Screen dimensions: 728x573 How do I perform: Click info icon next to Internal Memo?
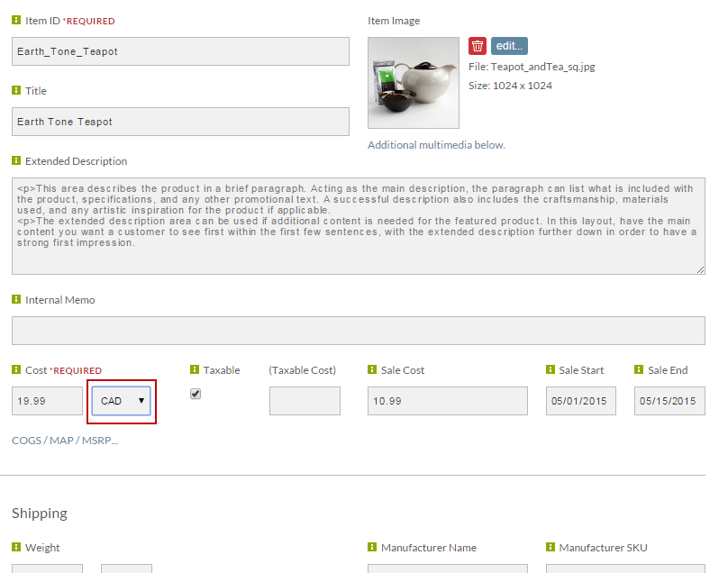click(16, 299)
